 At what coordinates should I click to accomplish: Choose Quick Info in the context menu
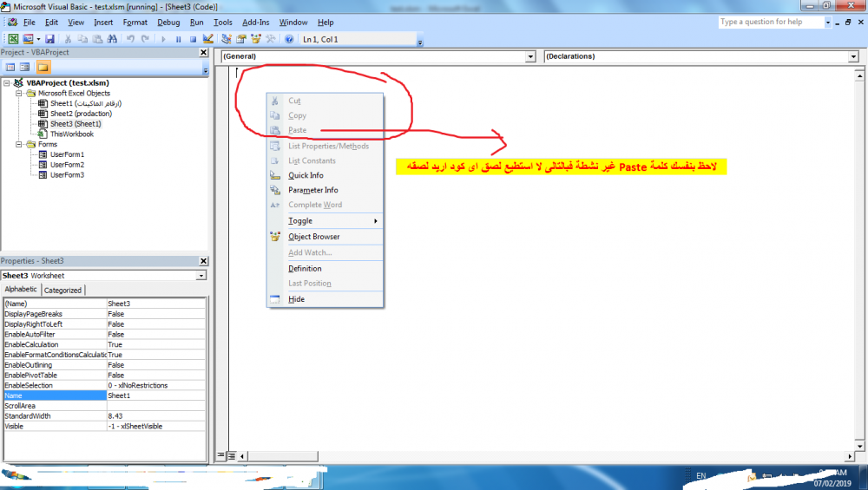tap(325, 175)
